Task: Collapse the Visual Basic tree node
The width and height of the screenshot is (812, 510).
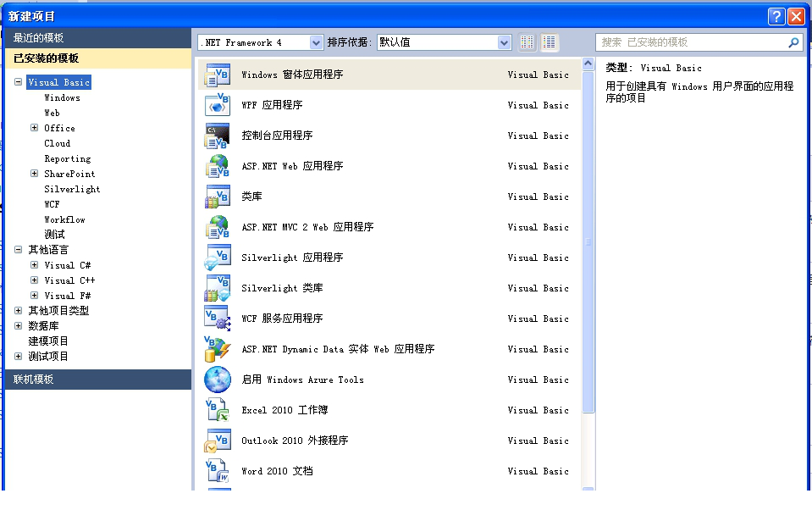Action: pos(18,82)
